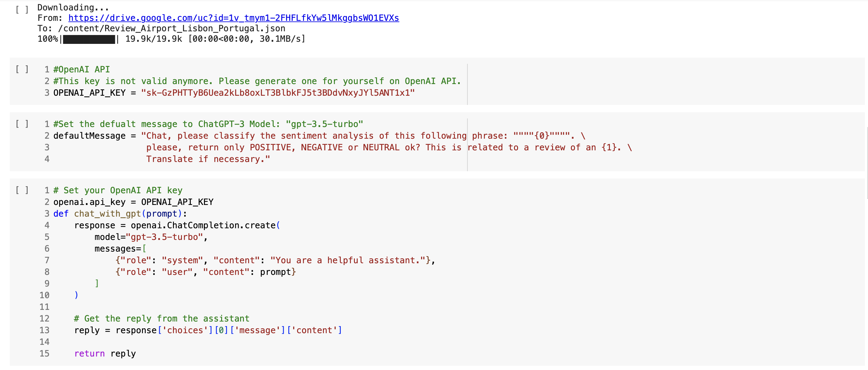Click the 'Downloading...' output text
This screenshot has width=868, height=370.
pyautogui.click(x=73, y=7)
